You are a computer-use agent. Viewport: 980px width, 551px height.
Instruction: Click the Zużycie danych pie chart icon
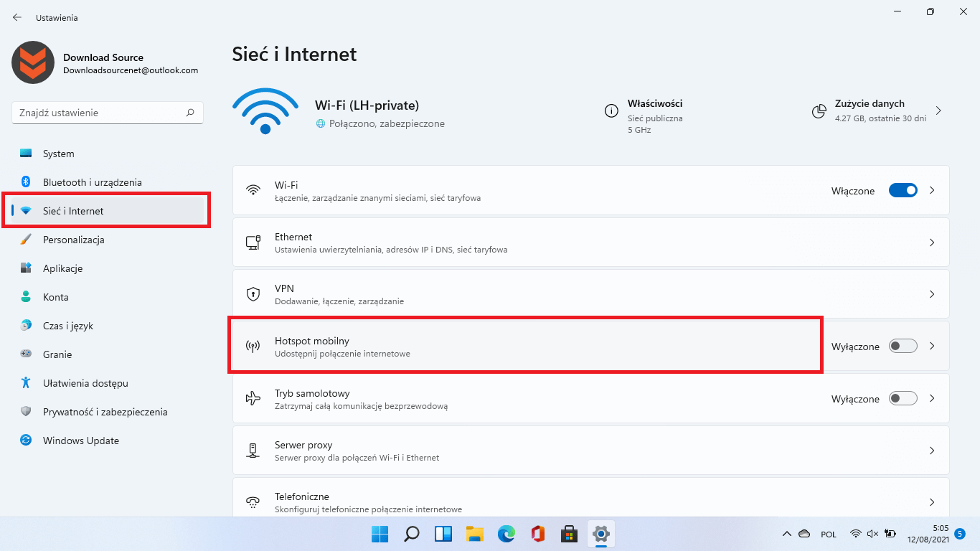(819, 111)
